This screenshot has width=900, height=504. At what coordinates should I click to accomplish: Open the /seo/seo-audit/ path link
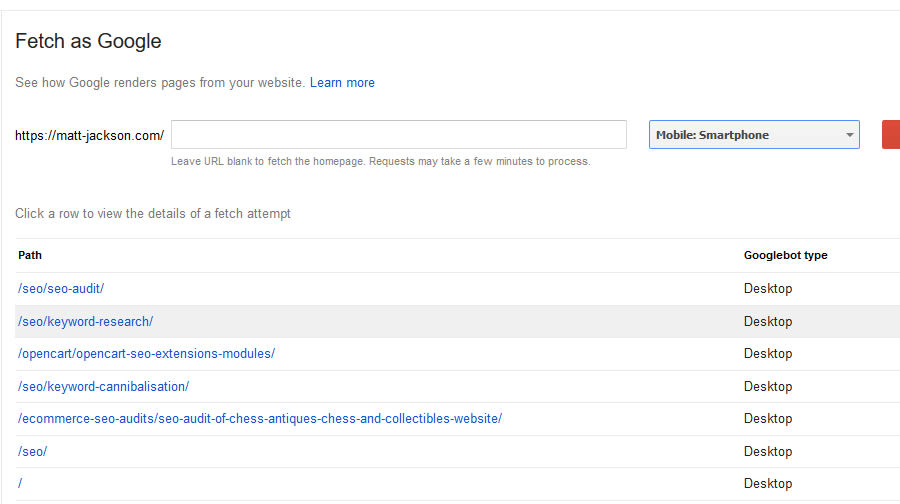click(61, 288)
